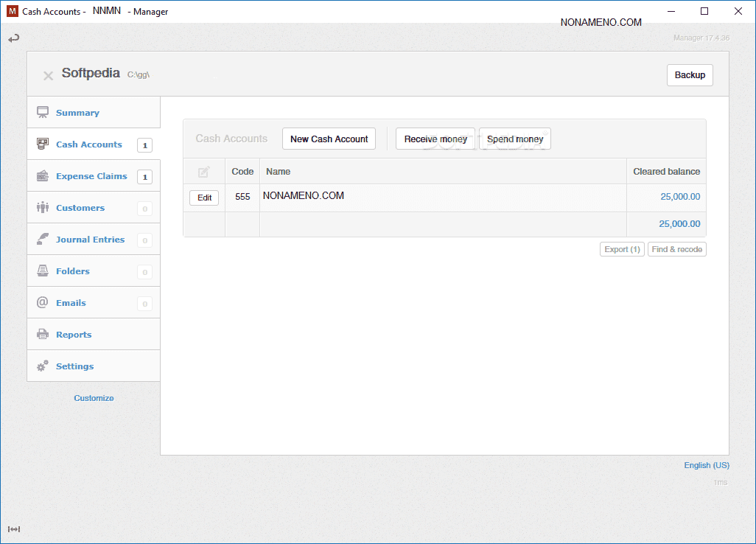Click the Summary presentation board icon
The image size is (756, 544).
tap(43, 113)
